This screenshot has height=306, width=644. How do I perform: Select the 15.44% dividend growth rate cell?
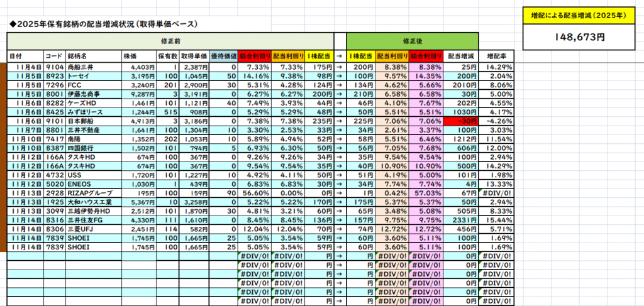497,221
